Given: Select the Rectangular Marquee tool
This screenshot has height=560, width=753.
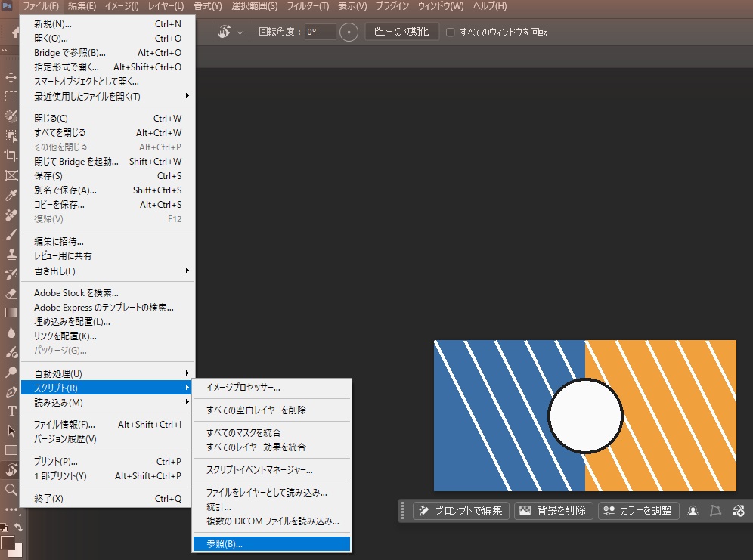Looking at the screenshot, I should tap(11, 97).
